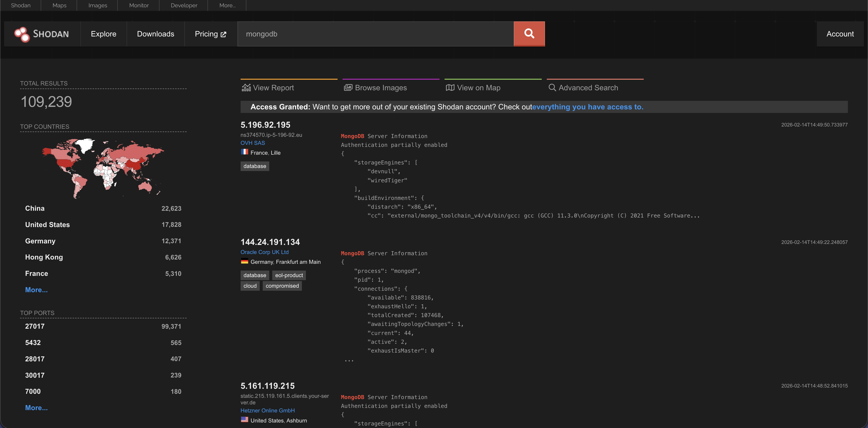Filter by China in Top Countries
This screenshot has width=868, height=428.
[x=35, y=208]
